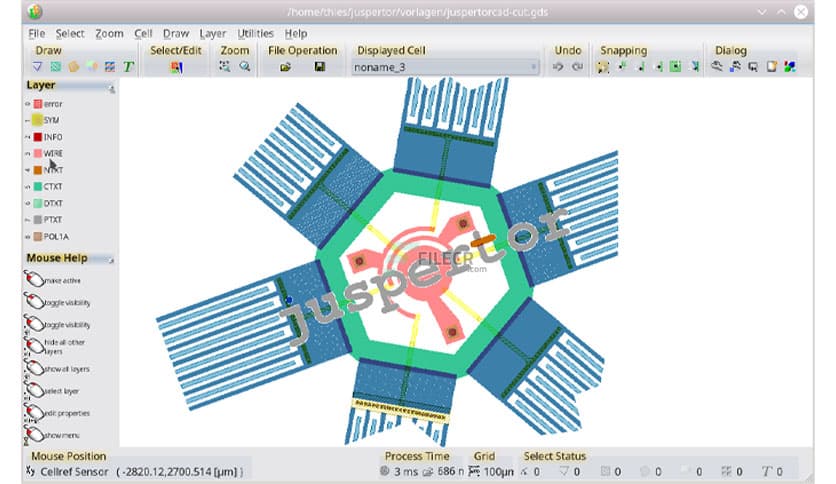Image resolution: width=836 pixels, height=484 pixels.
Task: Toggle the green square snapping icon
Action: click(676, 67)
